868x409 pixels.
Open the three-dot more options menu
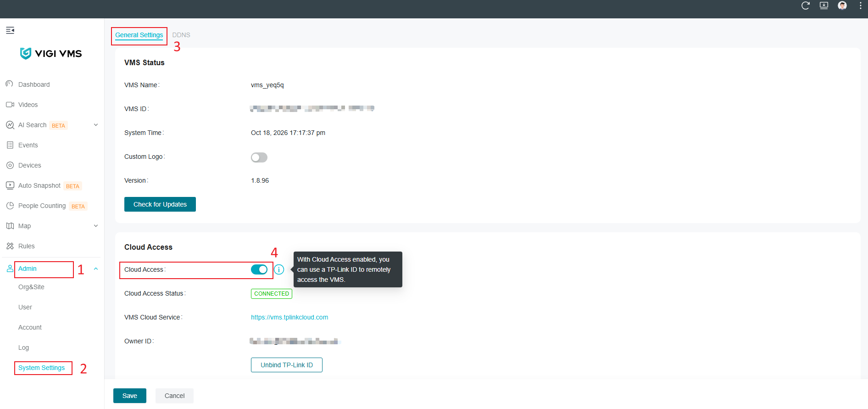tap(860, 6)
